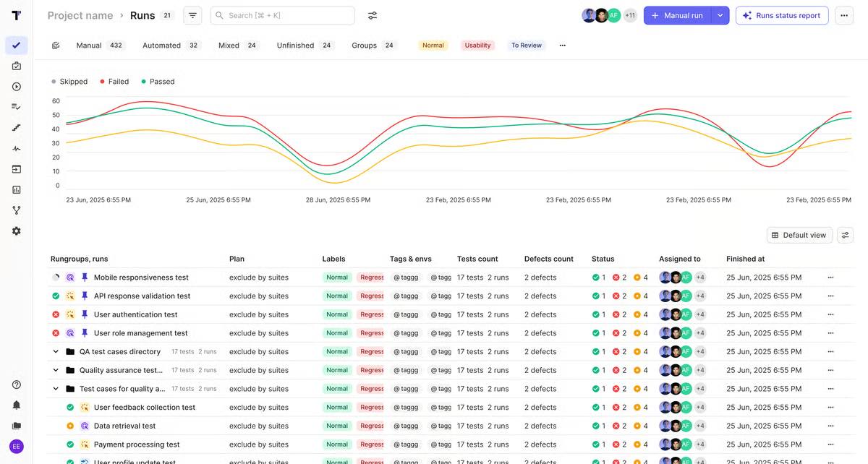Select the test cases clipboard icon in sidebar
The image size is (868, 464).
(16, 65)
